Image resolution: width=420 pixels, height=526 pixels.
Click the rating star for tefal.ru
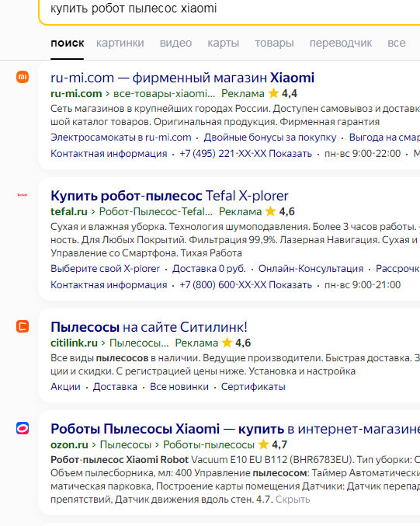pos(270,211)
